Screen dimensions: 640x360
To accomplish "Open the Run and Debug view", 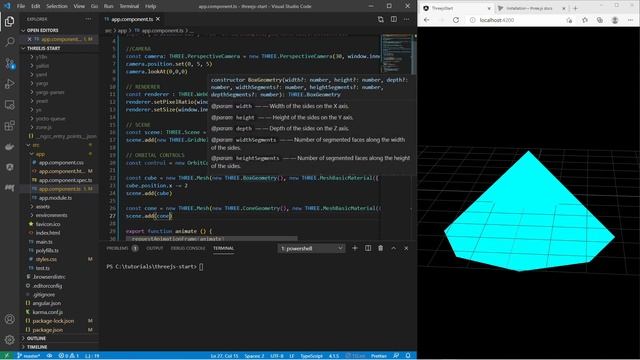I will coord(9,84).
